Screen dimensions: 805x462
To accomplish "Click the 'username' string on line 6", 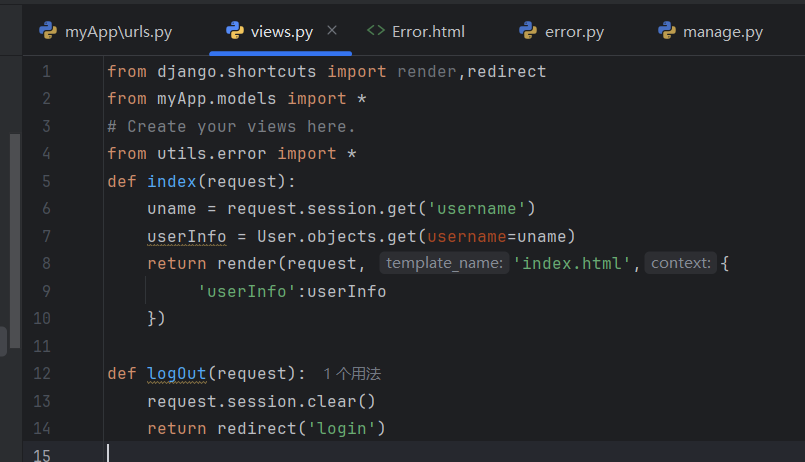I will pyautogui.click(x=476, y=208).
